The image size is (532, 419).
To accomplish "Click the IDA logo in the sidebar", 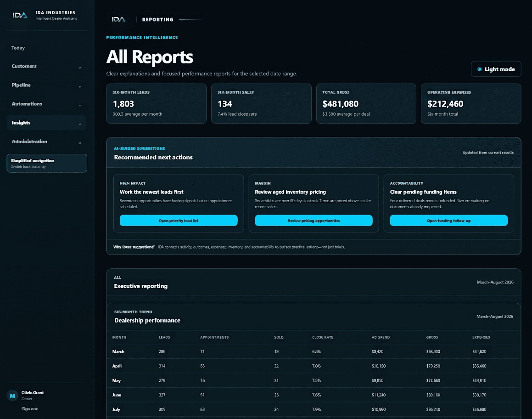I will point(20,15).
